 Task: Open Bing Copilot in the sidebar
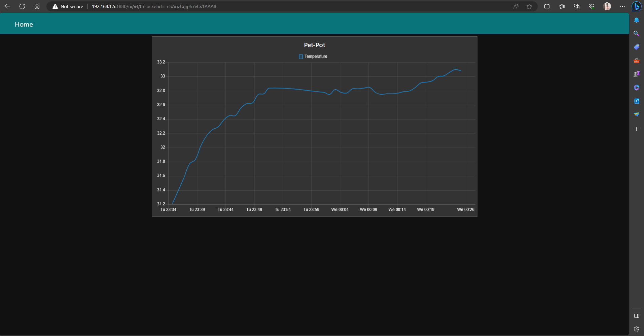(x=637, y=6)
